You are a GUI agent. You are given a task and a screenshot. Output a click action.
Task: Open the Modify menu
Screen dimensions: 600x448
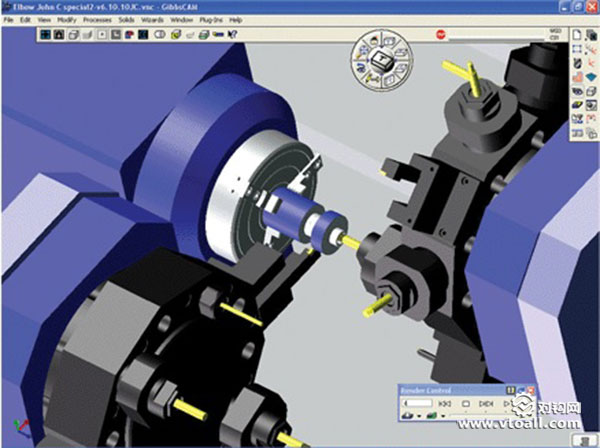coord(67,20)
